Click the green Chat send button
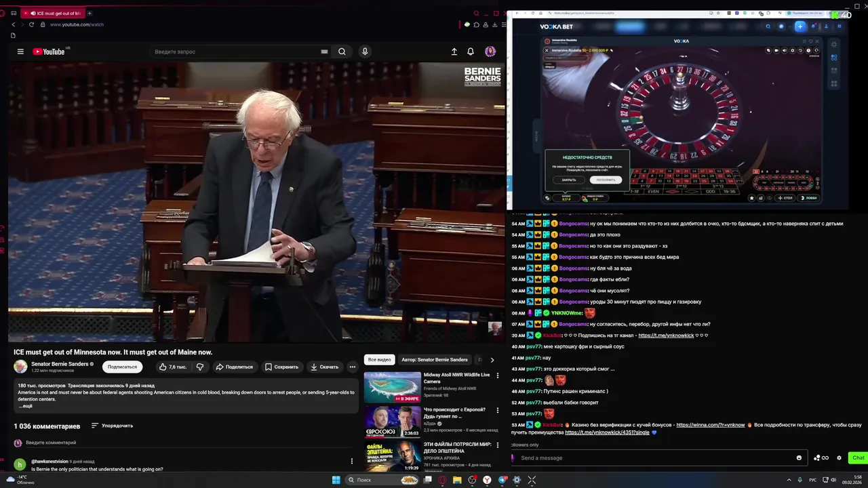The image size is (868, 488). pos(858,457)
